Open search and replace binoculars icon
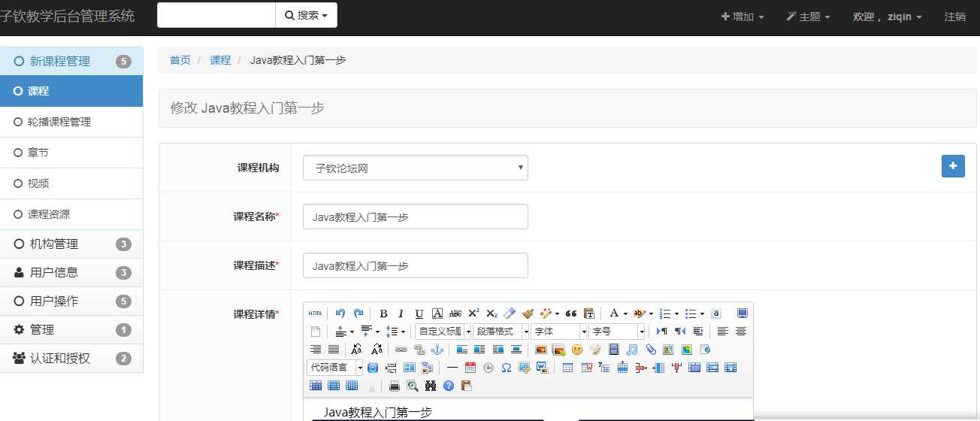This screenshot has width=980, height=421. click(x=431, y=386)
